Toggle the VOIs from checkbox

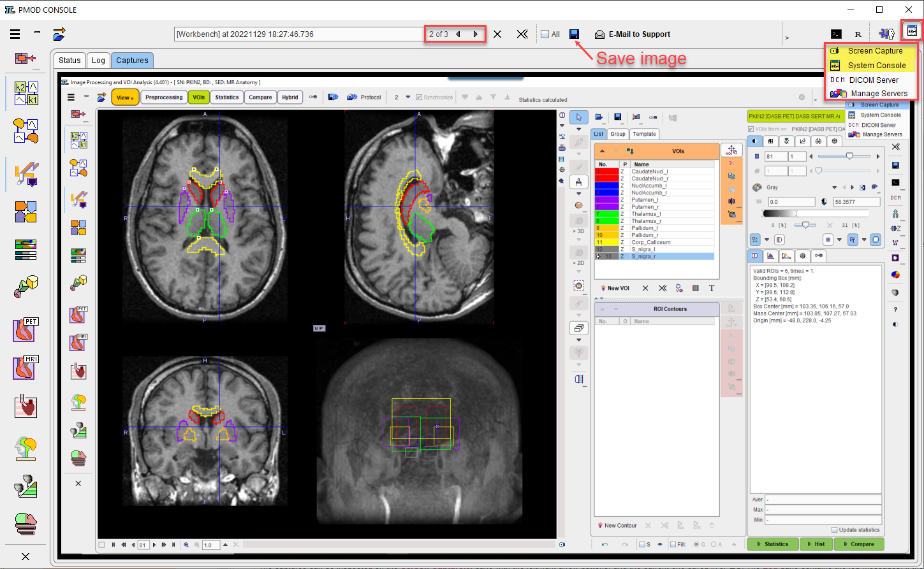tap(751, 129)
